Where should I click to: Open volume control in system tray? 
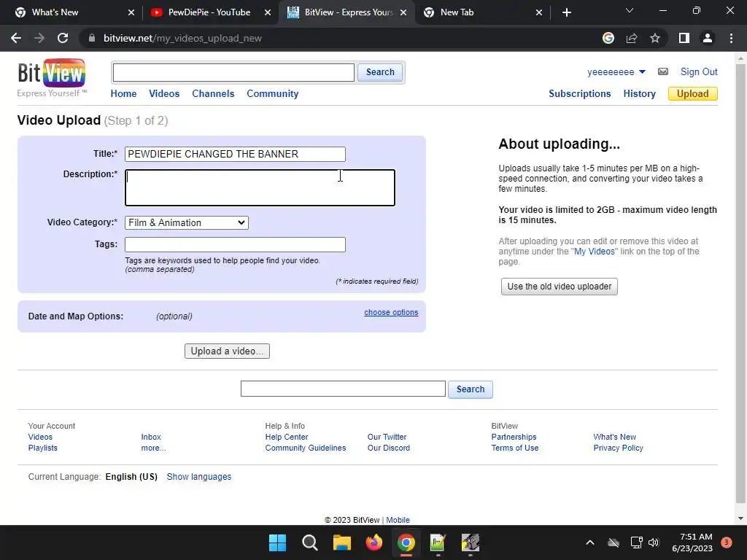[x=654, y=542]
